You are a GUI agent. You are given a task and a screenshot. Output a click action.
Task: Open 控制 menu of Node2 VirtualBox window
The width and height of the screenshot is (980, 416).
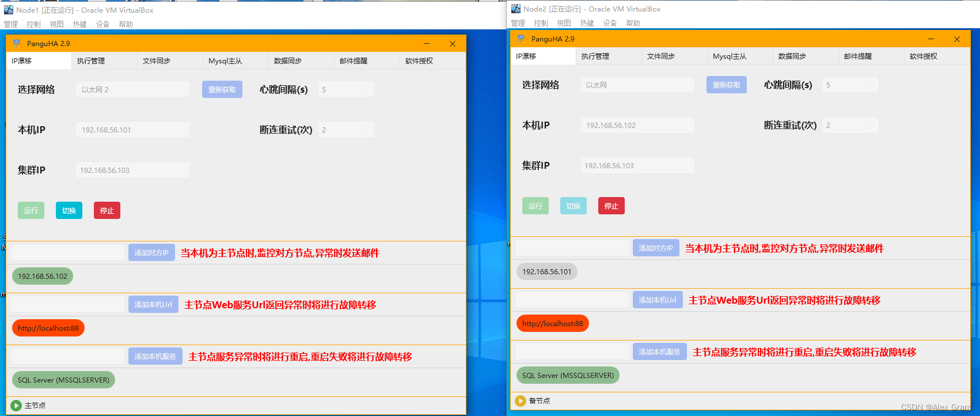point(541,23)
